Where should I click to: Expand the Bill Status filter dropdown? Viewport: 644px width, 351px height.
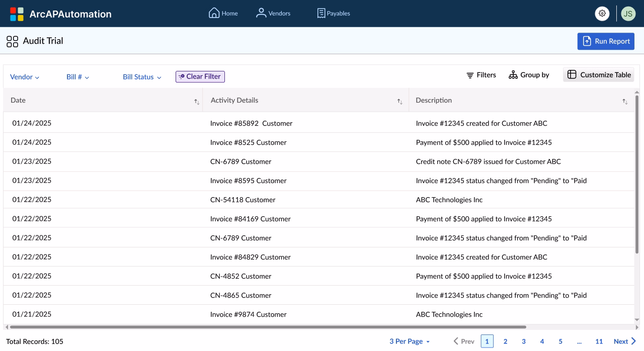pos(142,77)
